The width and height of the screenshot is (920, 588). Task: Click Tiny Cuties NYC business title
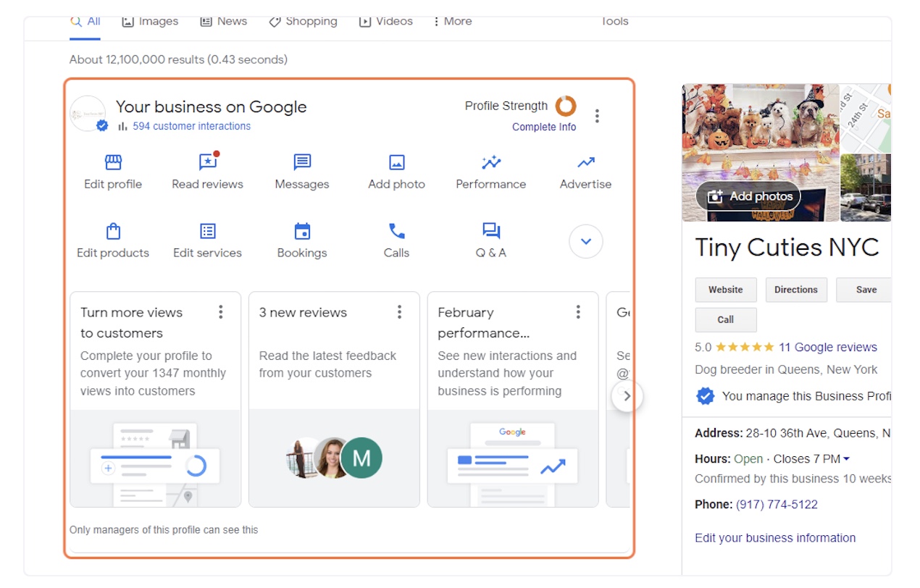tap(787, 248)
